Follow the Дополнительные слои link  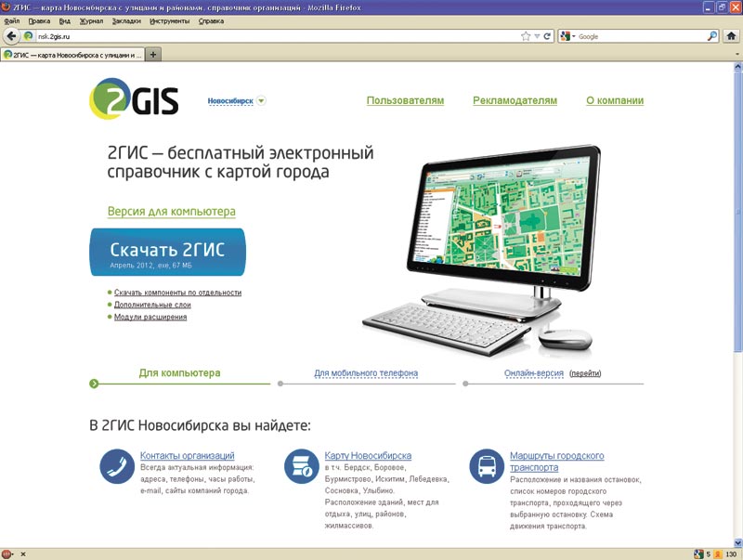[152, 305]
